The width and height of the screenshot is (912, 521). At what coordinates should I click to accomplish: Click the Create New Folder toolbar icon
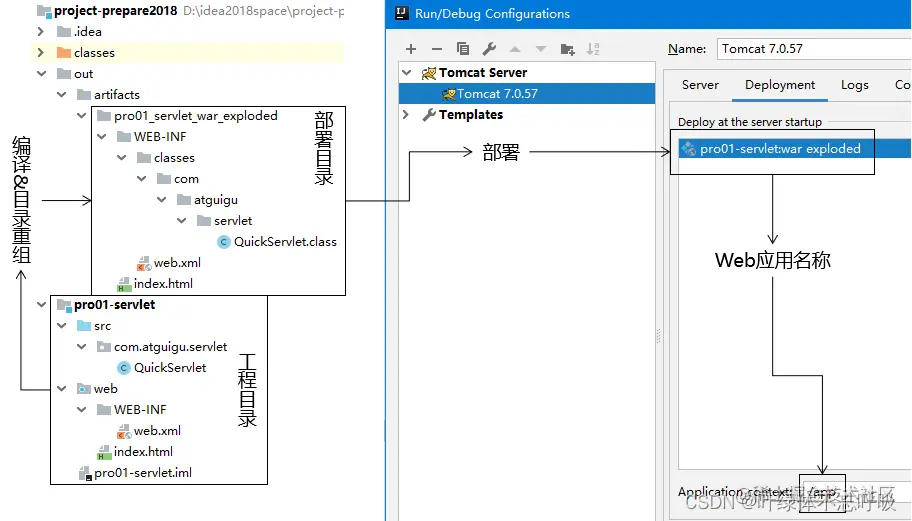(x=567, y=49)
